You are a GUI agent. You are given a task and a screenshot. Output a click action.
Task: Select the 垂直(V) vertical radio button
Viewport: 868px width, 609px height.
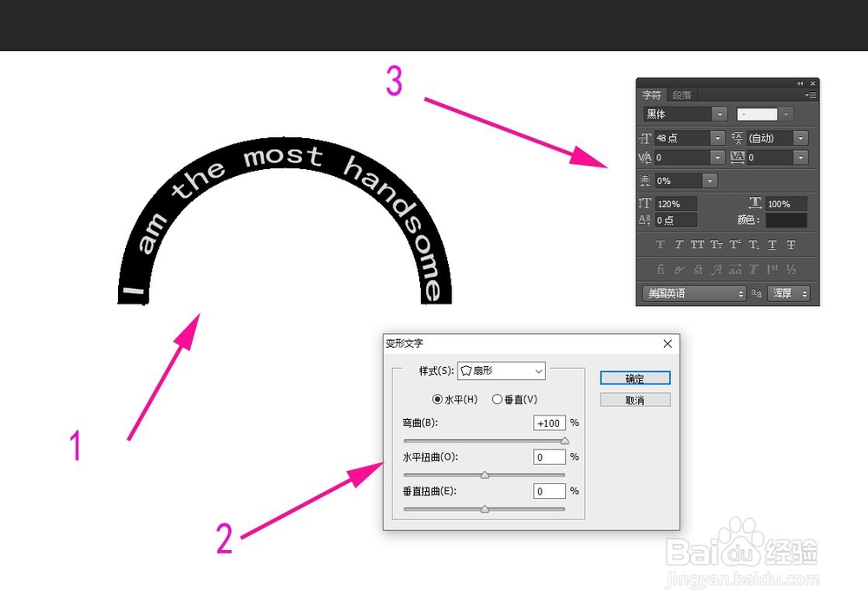pos(497,399)
